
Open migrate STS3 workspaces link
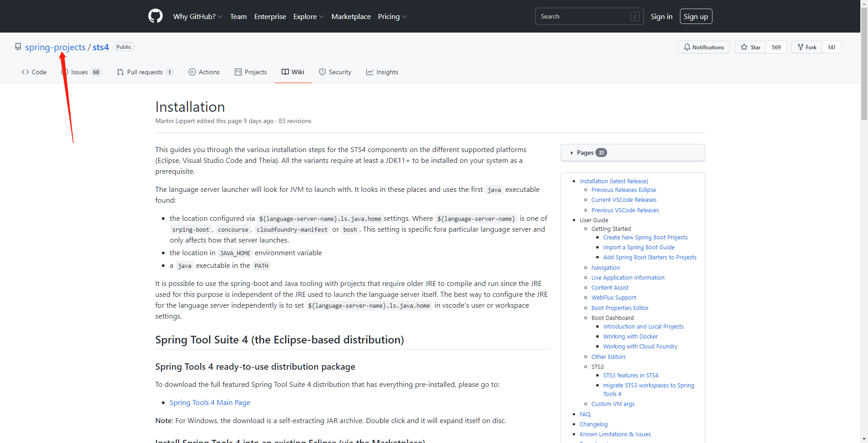click(648, 389)
